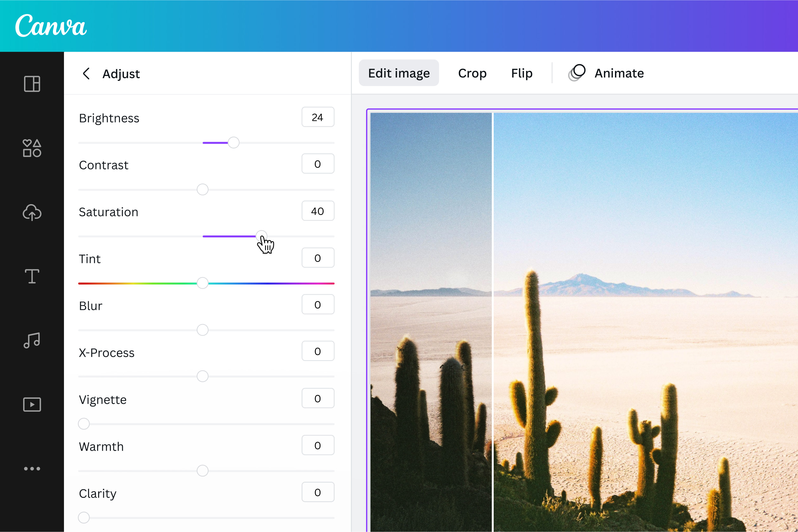Open the Videos panel
The image size is (798, 532).
[32, 404]
